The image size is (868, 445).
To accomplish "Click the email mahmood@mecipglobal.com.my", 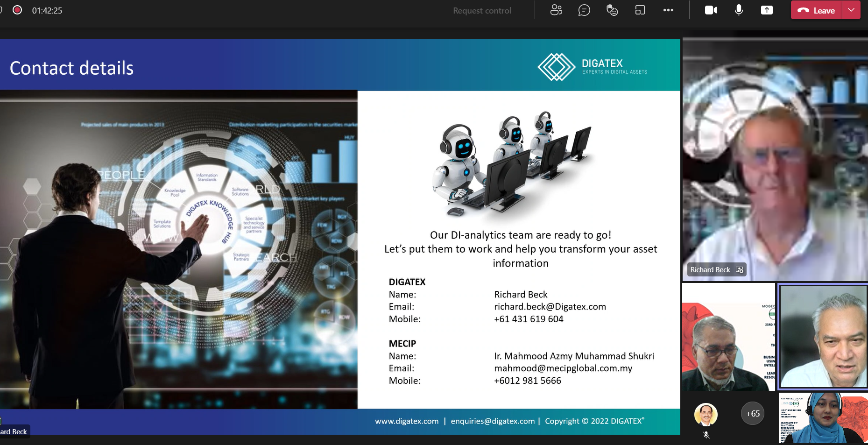I will coord(563,368).
